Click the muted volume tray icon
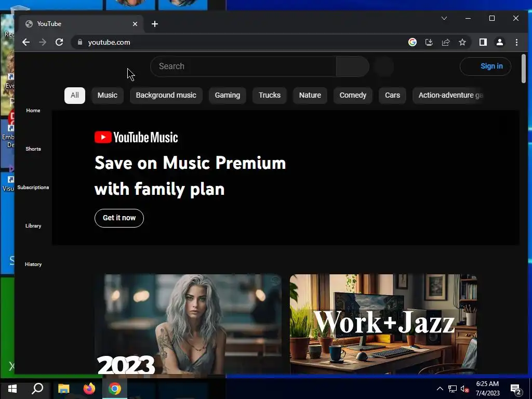Viewport: 532px width, 399px height. point(465,389)
